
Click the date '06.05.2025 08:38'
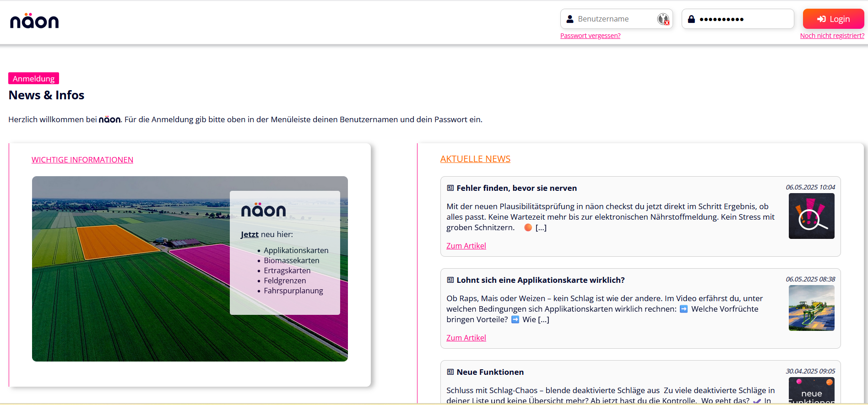coord(810,279)
